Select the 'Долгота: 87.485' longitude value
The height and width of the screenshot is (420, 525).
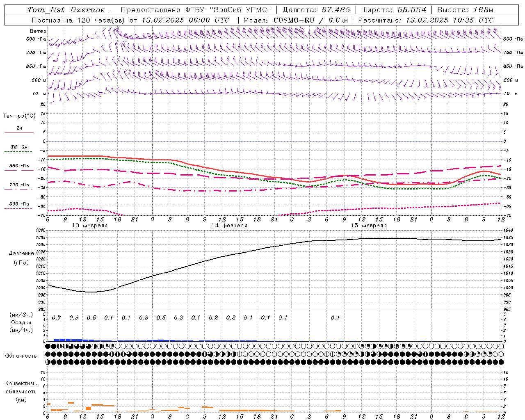click(317, 10)
